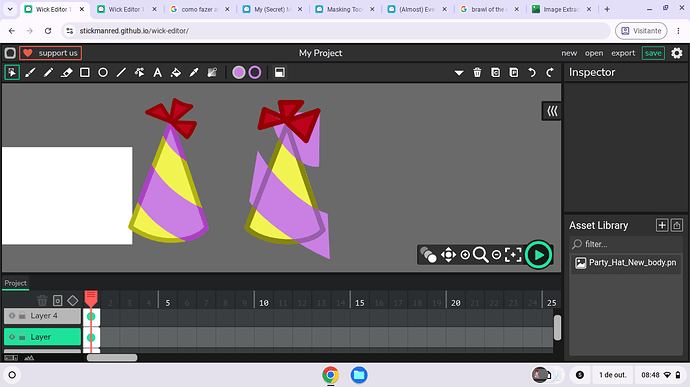The height and width of the screenshot is (387, 690).
Task: Select the frame on Layer 4
Action: click(92, 317)
